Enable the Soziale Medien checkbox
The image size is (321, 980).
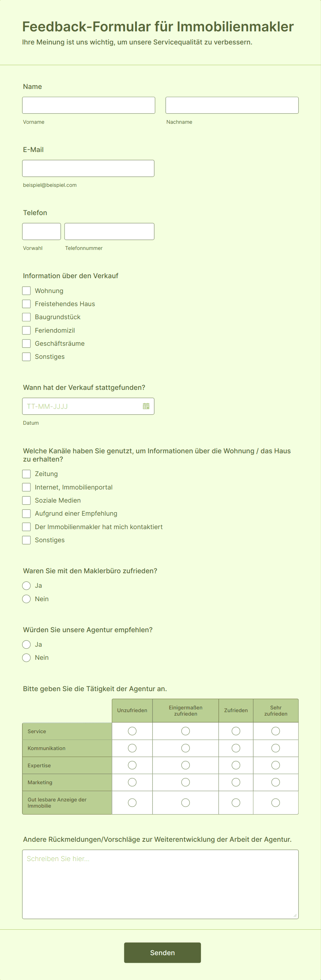(x=26, y=500)
